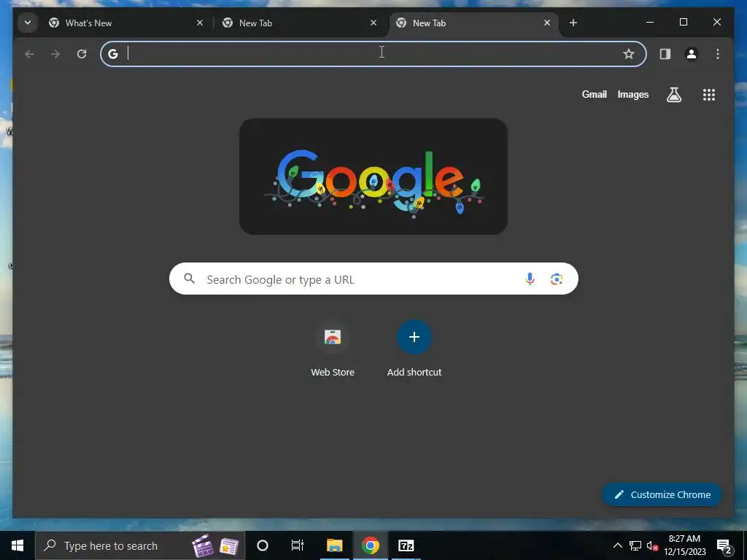
Task: Click the Customize Chrome button
Action: (662, 494)
